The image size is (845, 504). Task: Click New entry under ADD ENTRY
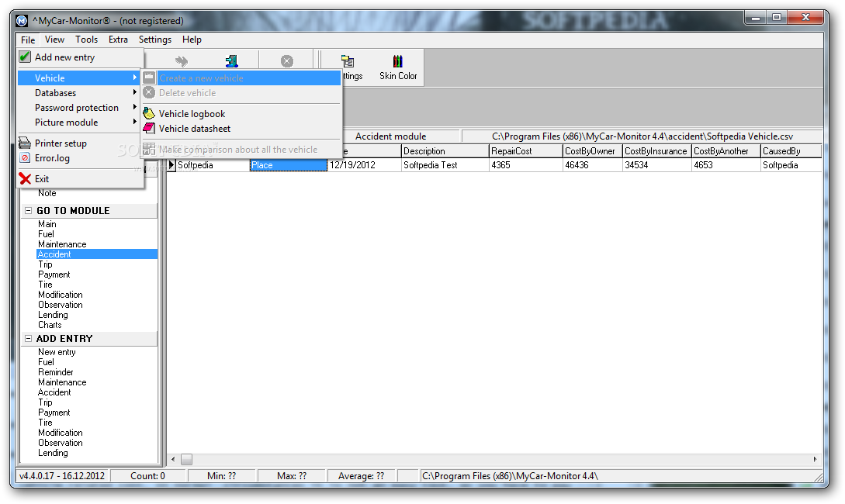[x=57, y=352]
